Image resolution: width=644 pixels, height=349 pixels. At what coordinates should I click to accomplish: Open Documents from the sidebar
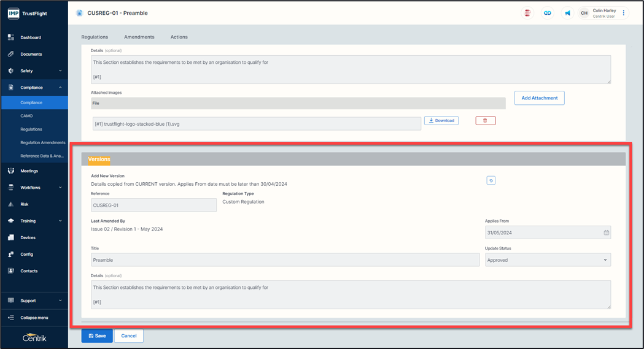[31, 54]
